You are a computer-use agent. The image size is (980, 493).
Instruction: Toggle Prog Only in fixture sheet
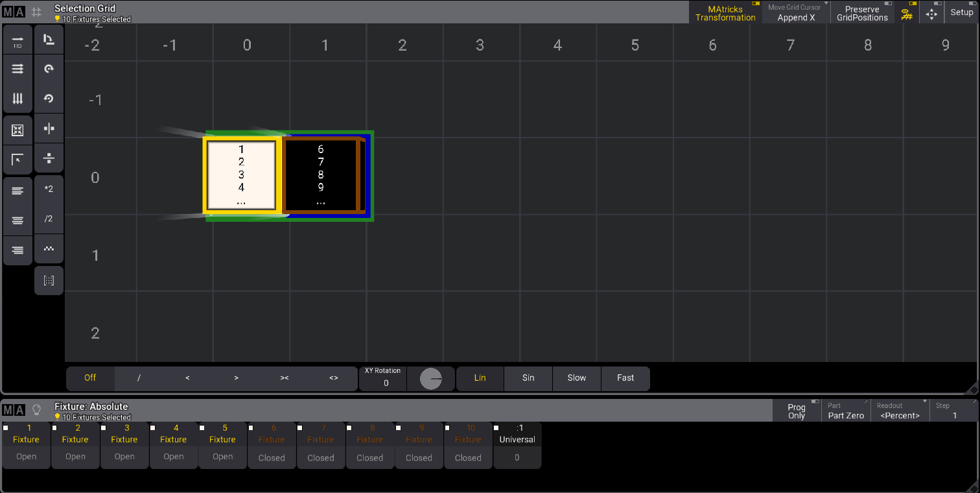click(796, 411)
